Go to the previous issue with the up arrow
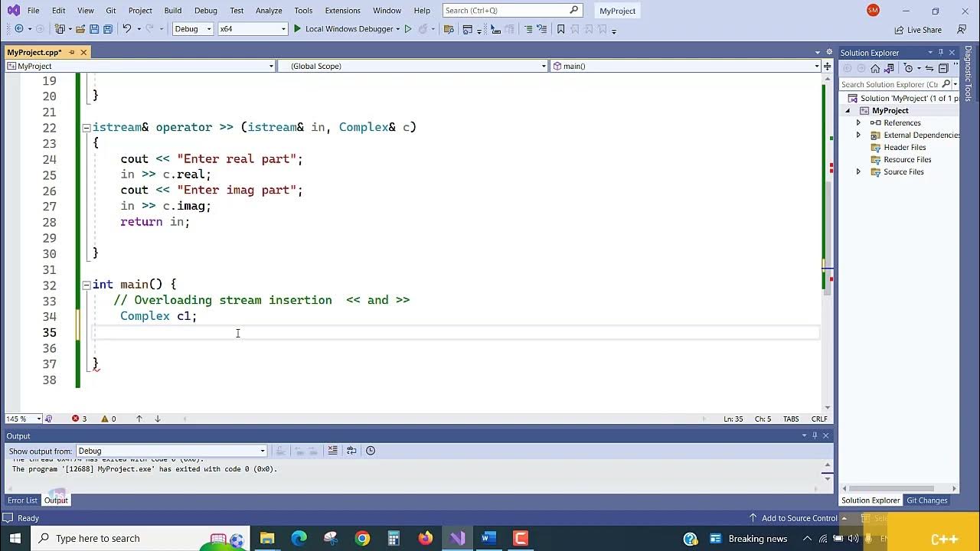Screen dimensions: 980x551 tap(139, 419)
